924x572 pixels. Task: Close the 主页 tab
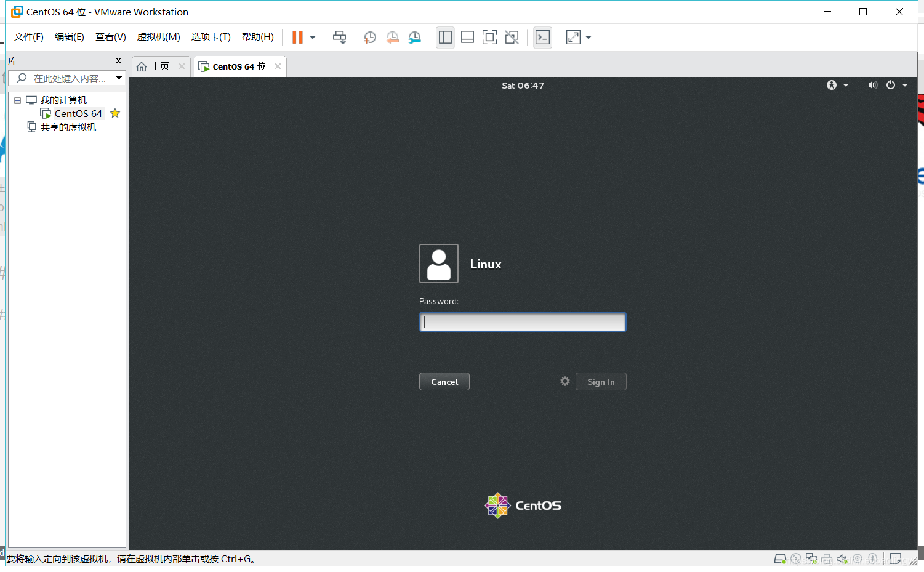[182, 66]
